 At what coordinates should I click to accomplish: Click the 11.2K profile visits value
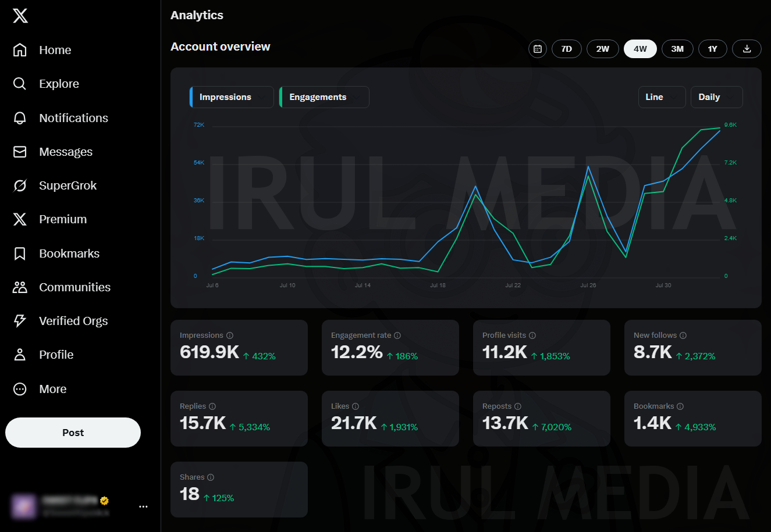[x=504, y=352]
